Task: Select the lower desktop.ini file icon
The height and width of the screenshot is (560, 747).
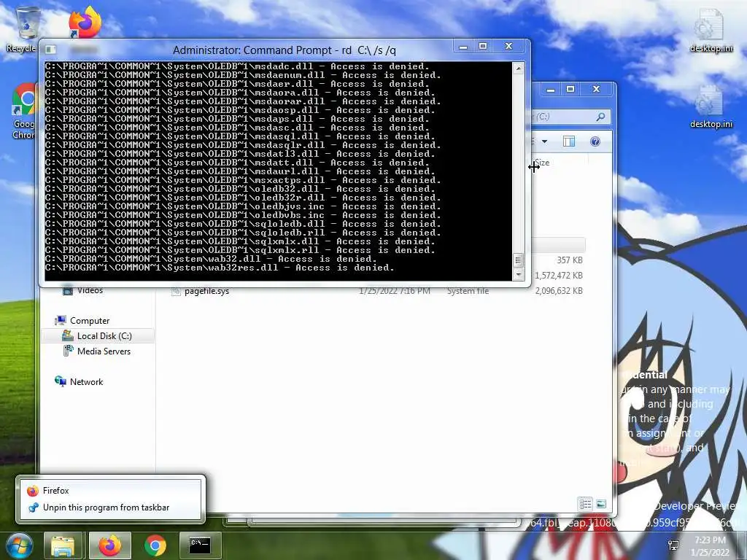Action: click(711, 107)
